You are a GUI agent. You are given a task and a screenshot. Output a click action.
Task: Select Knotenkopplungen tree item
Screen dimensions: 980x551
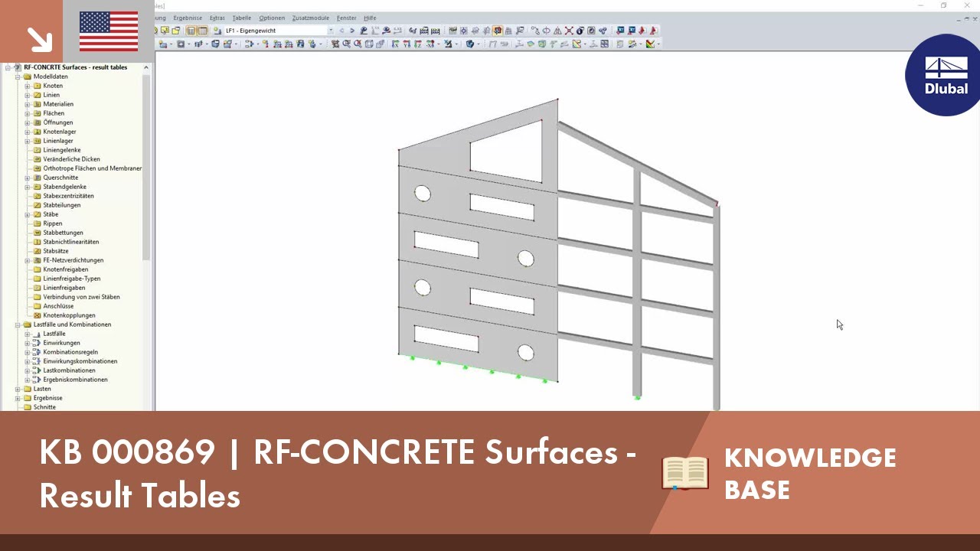pyautogui.click(x=69, y=315)
